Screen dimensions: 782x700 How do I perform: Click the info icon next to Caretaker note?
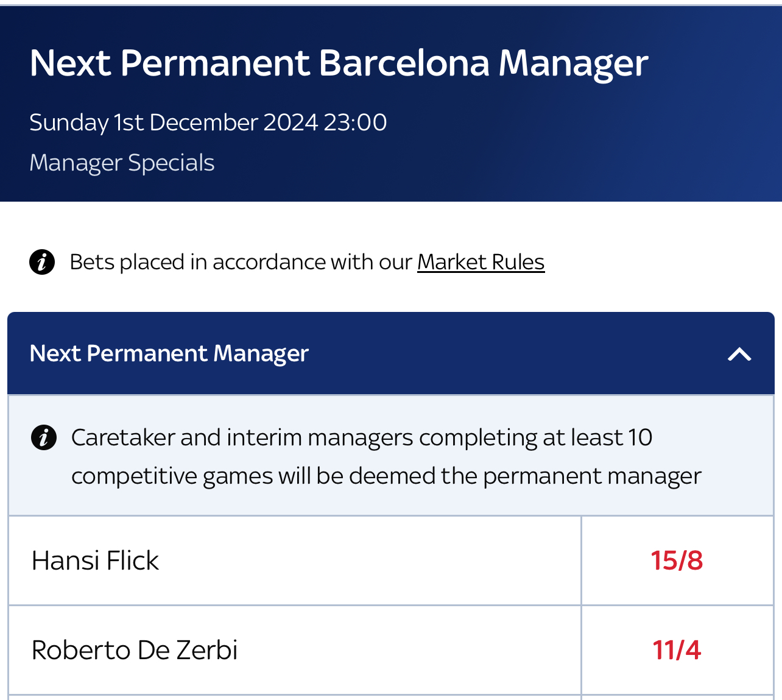coord(44,437)
